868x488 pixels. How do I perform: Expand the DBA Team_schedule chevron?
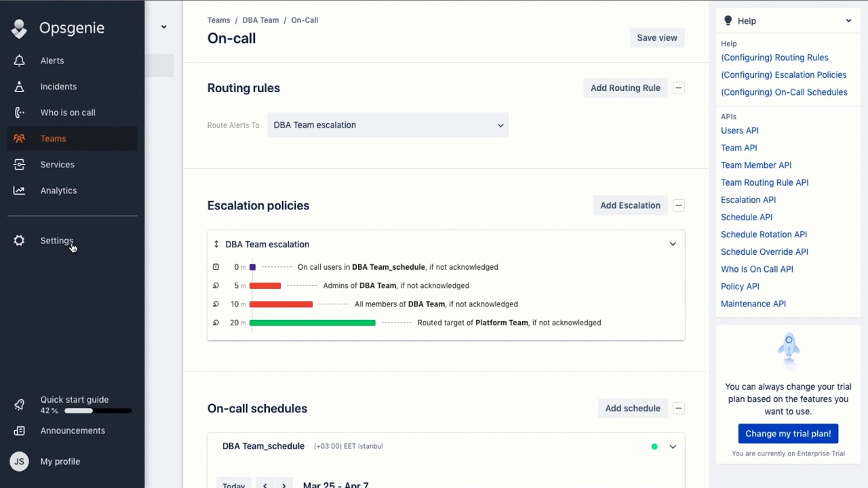click(673, 447)
